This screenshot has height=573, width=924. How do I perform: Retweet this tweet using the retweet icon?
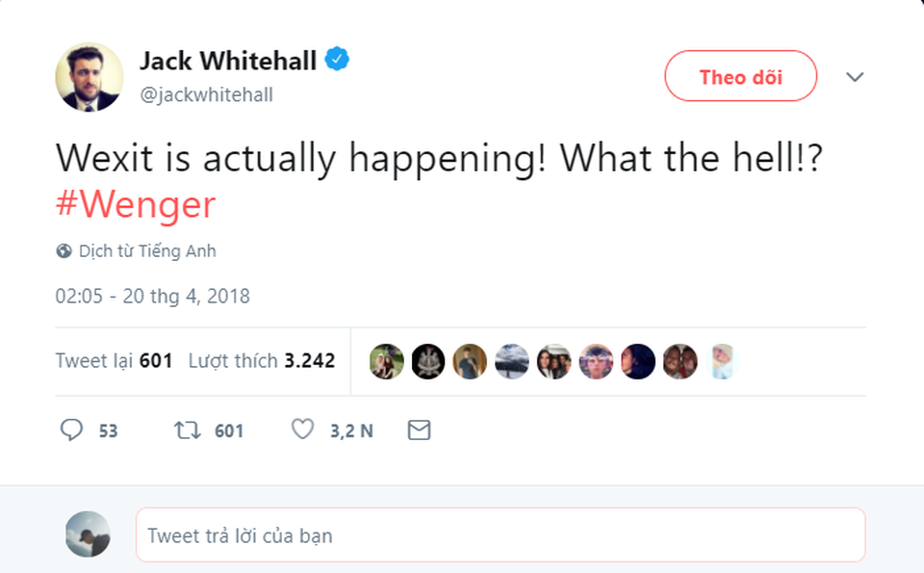coord(187,430)
